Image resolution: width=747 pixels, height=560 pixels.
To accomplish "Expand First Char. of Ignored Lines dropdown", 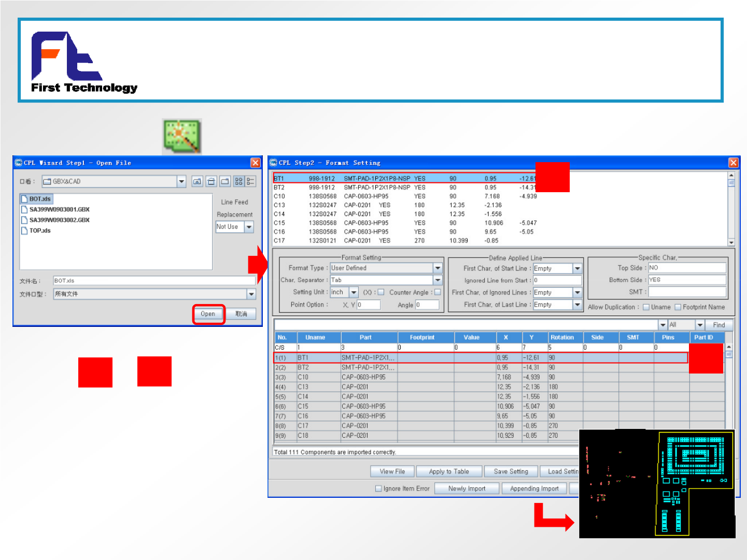I will (x=577, y=293).
